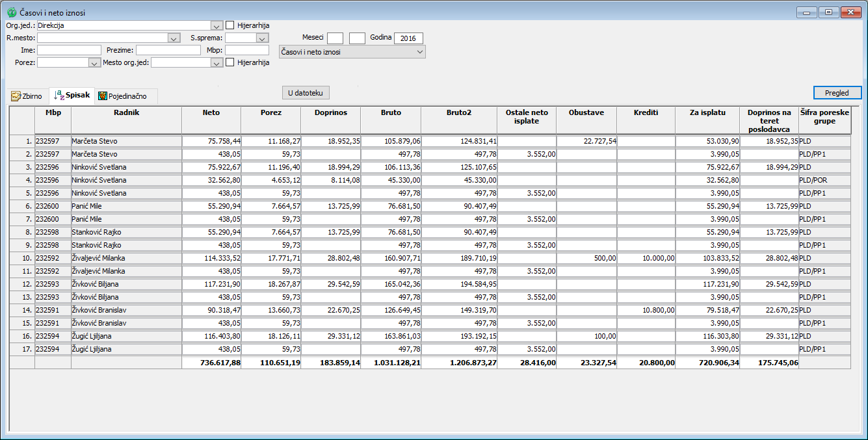868x440 pixels.
Task: Click the application icon in the title bar
Action: [11, 12]
